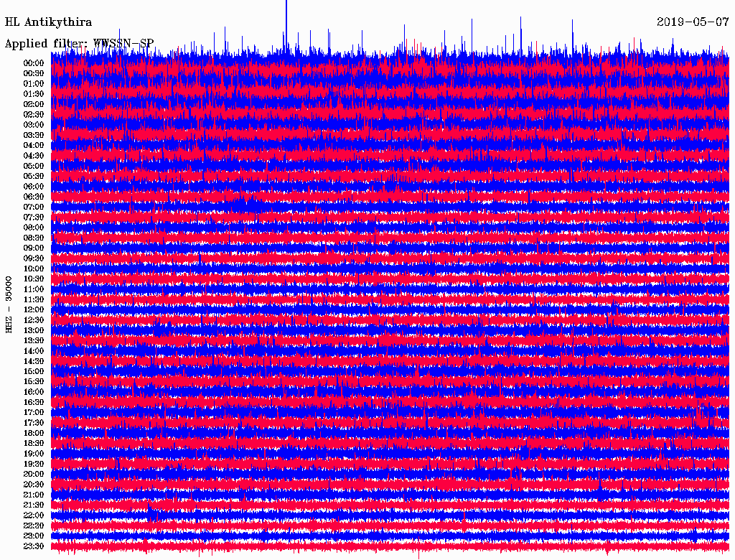
Task: Select the 22:00 time label
Action: (x=33, y=515)
